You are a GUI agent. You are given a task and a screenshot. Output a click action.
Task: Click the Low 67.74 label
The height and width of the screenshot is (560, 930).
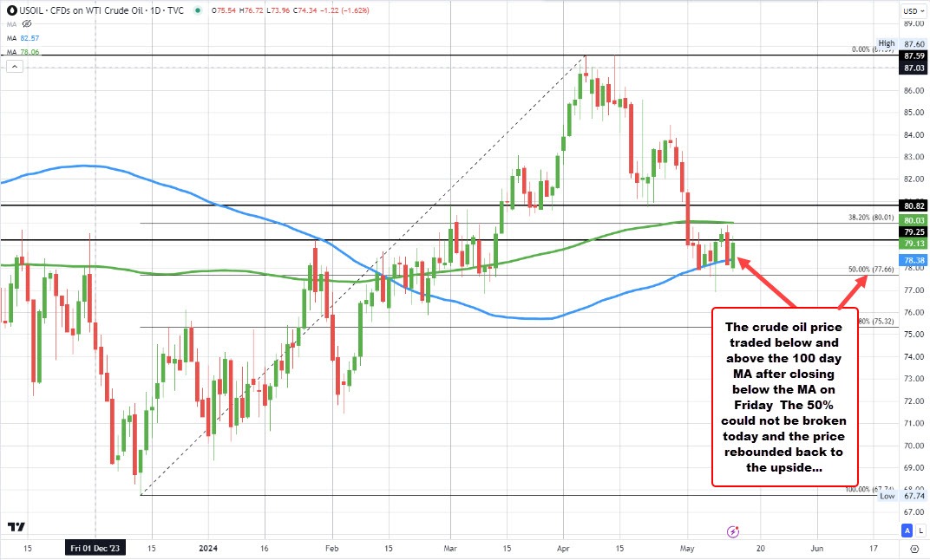coord(901,496)
